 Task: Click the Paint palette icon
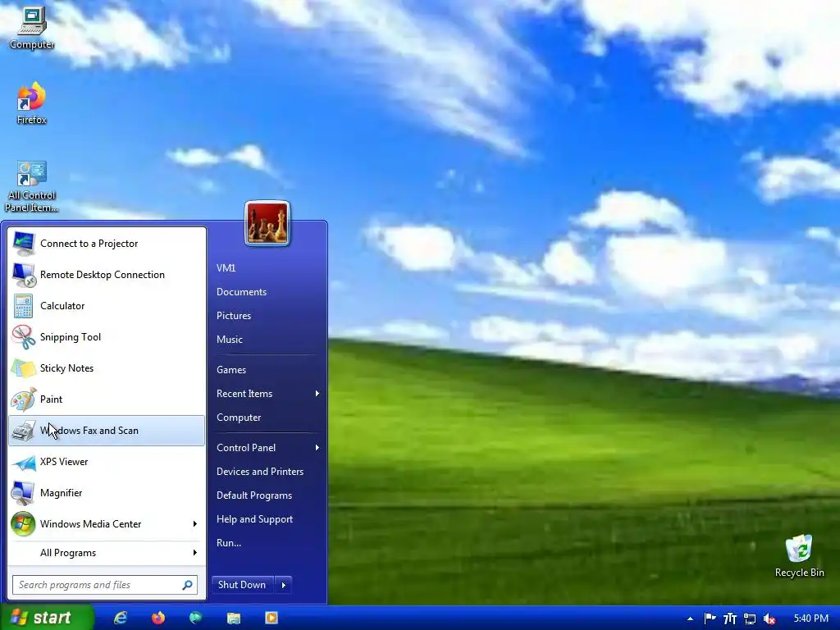23,399
